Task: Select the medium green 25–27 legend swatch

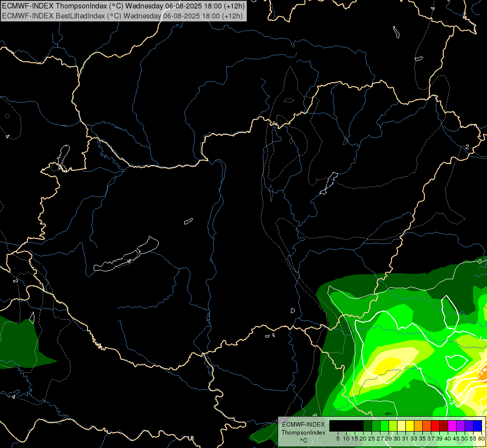Action: tap(376, 426)
